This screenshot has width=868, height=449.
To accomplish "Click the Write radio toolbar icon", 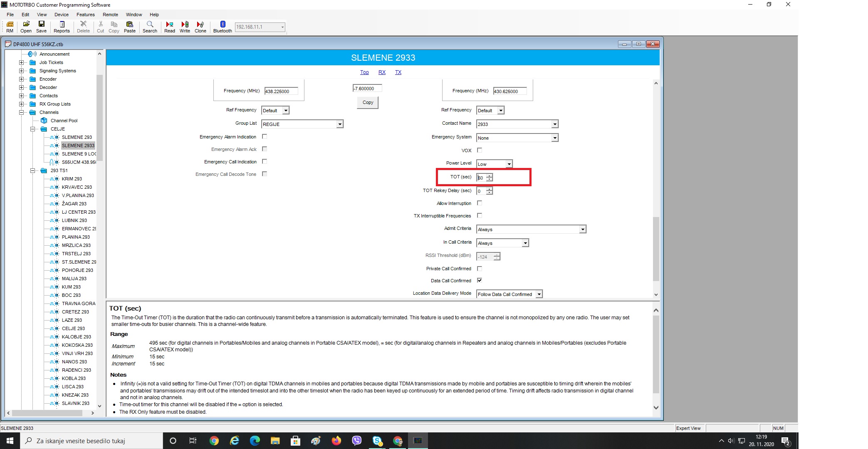I will (185, 27).
